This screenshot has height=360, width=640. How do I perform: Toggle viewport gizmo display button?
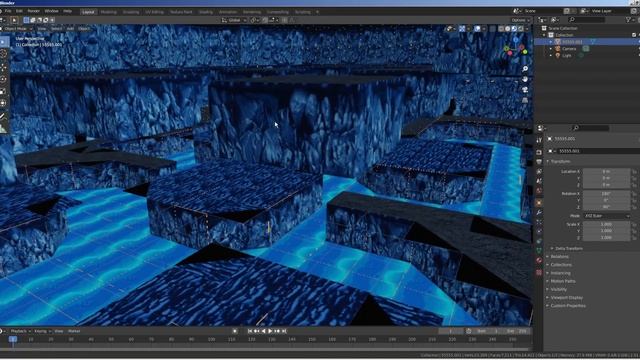(462, 29)
